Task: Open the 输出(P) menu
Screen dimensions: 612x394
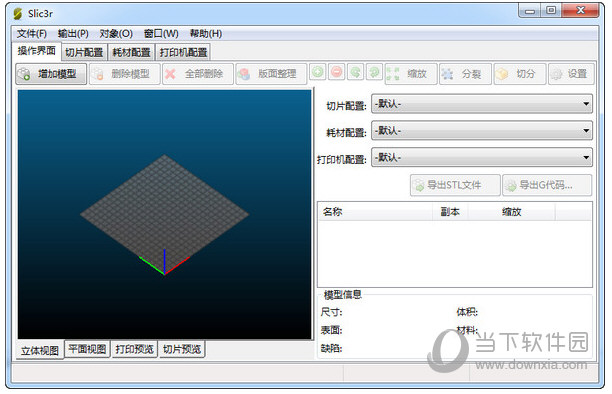Action: point(73,34)
